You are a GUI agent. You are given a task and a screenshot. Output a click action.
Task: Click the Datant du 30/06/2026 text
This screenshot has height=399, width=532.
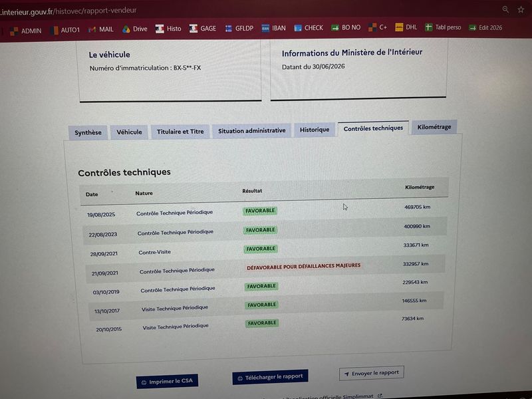[313, 67]
